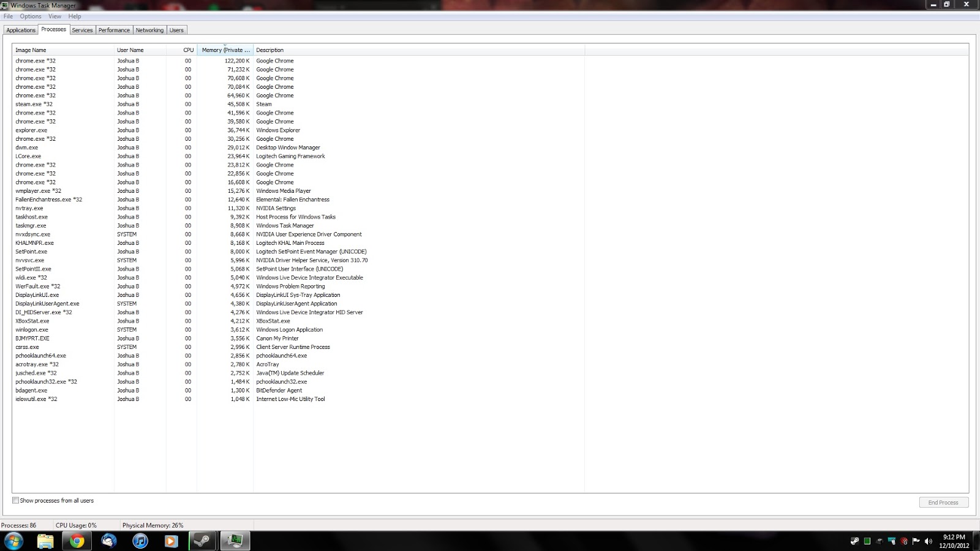Image resolution: width=980 pixels, height=551 pixels.
Task: Select the DisplayLinkUI.exe process
Action: (37, 295)
